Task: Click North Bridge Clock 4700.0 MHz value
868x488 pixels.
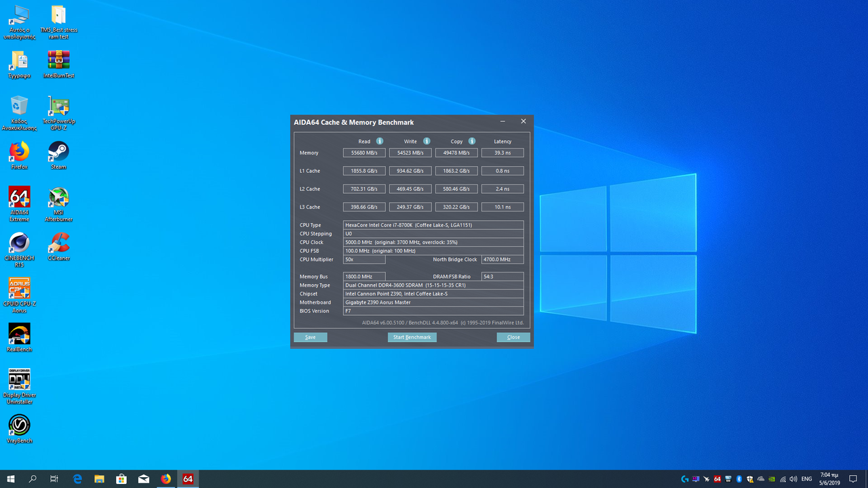Action: (x=502, y=260)
